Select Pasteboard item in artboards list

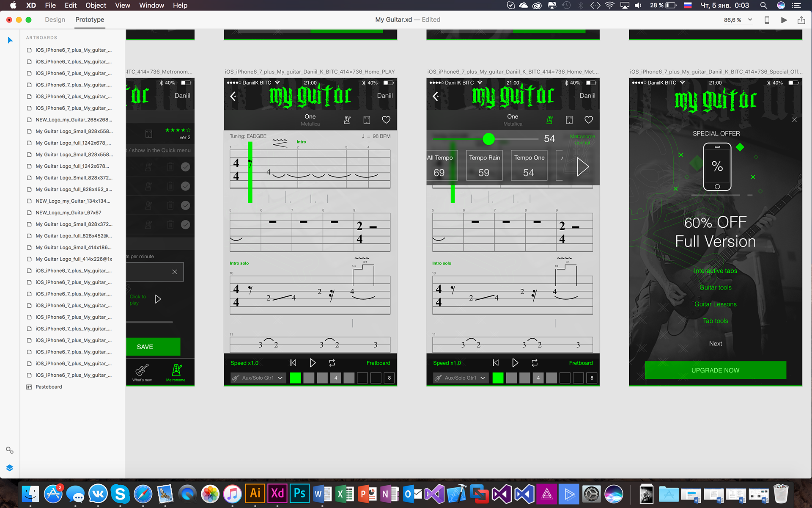pos(49,387)
